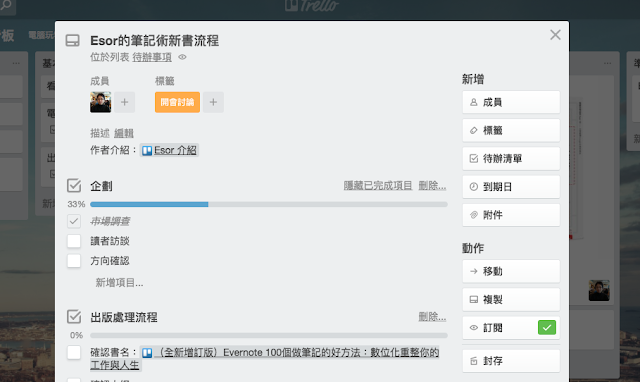The height and width of the screenshot is (382, 640).
Task: Check the 方向確認 checklist item
Action: [x=74, y=260]
